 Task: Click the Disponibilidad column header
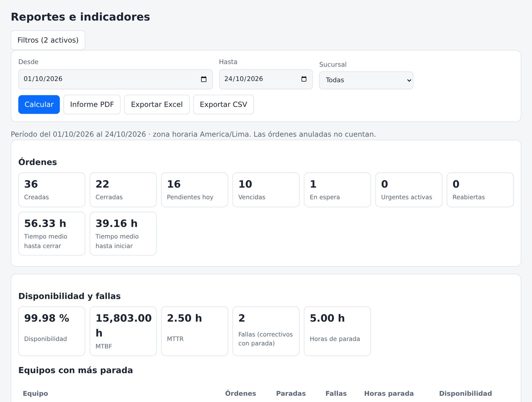pyautogui.click(x=465, y=393)
